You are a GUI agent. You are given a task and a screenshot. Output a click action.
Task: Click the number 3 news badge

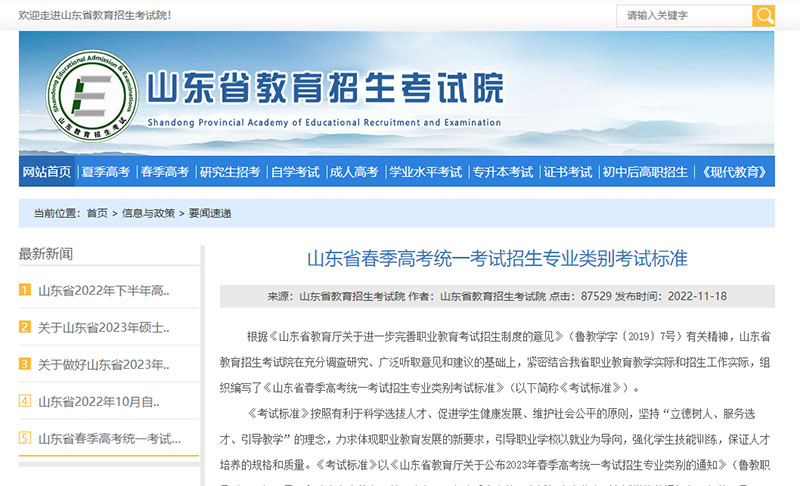[25, 365]
